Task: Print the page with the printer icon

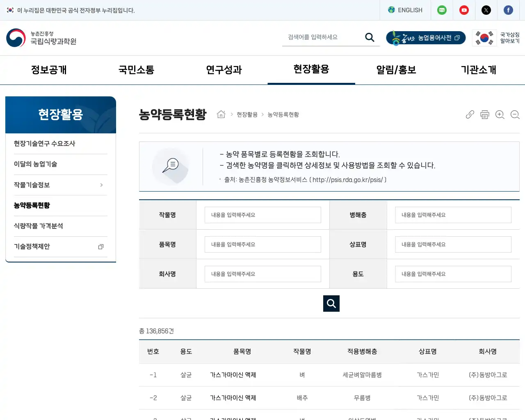Action: click(485, 115)
